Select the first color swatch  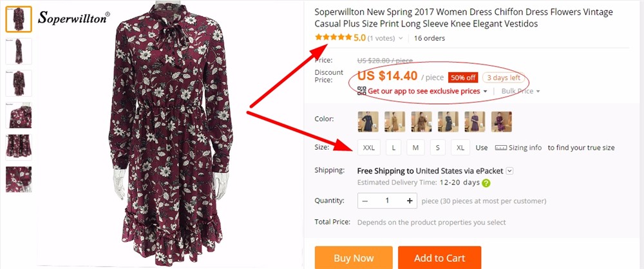click(368, 121)
